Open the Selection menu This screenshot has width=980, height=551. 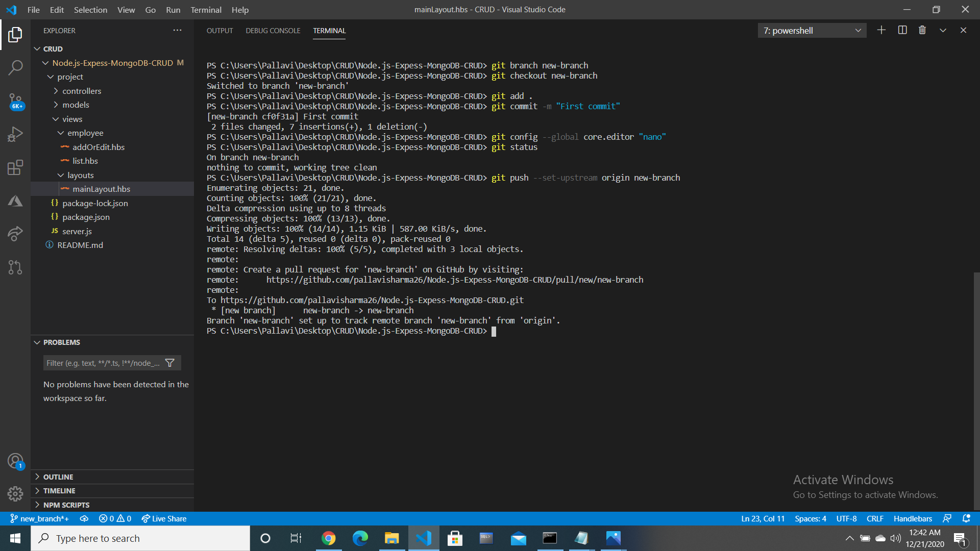(90, 10)
